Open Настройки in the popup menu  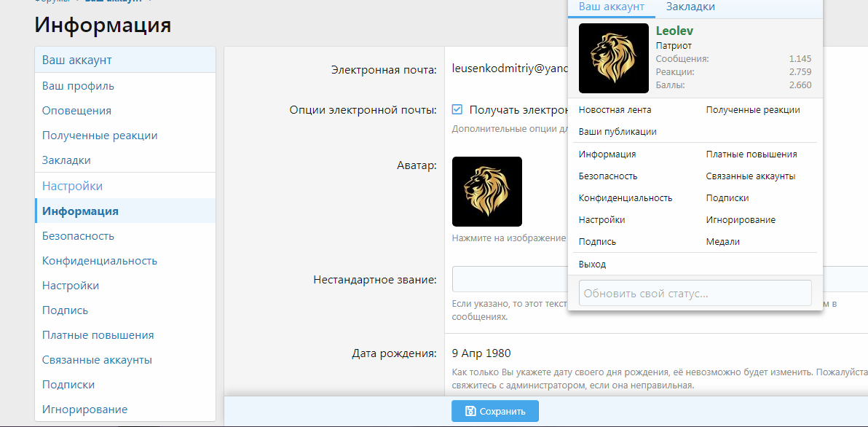tap(601, 220)
